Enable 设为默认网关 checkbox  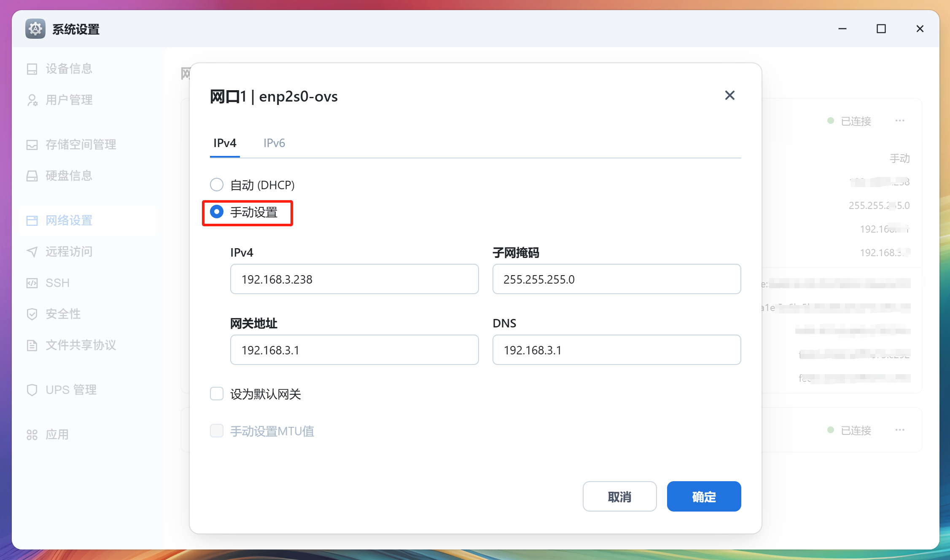click(x=216, y=393)
